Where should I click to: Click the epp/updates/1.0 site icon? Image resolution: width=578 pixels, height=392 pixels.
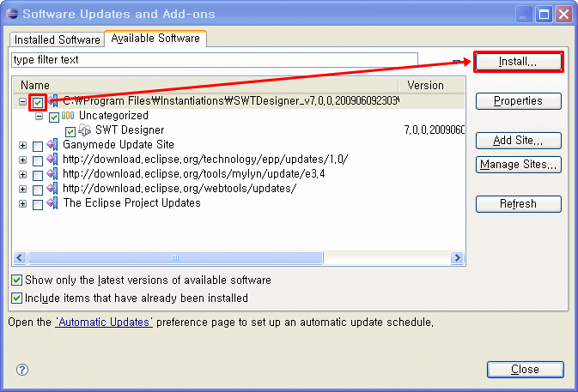tap(52, 160)
